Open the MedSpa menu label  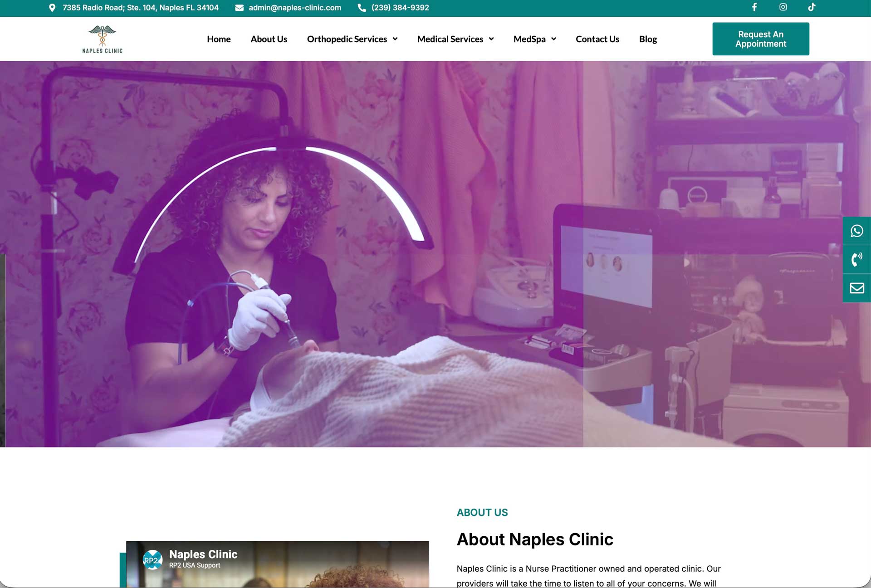coord(529,39)
